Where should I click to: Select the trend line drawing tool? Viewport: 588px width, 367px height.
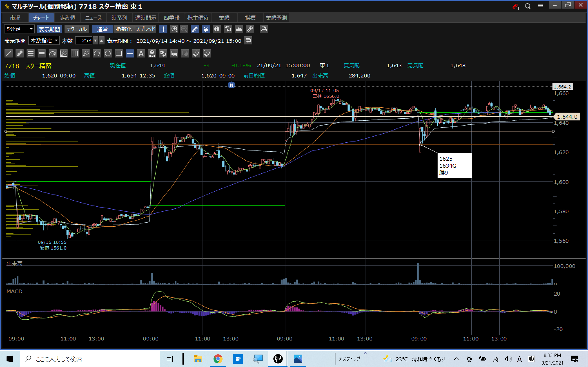tap(9, 53)
